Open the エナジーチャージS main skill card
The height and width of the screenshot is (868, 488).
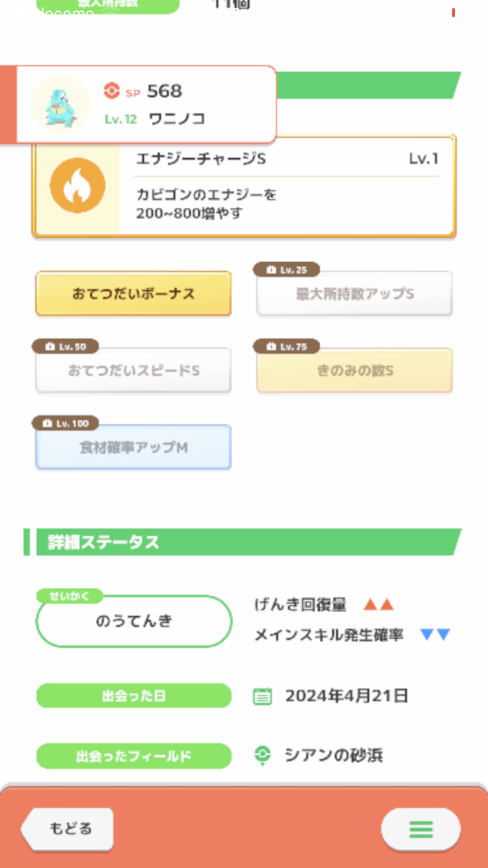pyautogui.click(x=244, y=186)
